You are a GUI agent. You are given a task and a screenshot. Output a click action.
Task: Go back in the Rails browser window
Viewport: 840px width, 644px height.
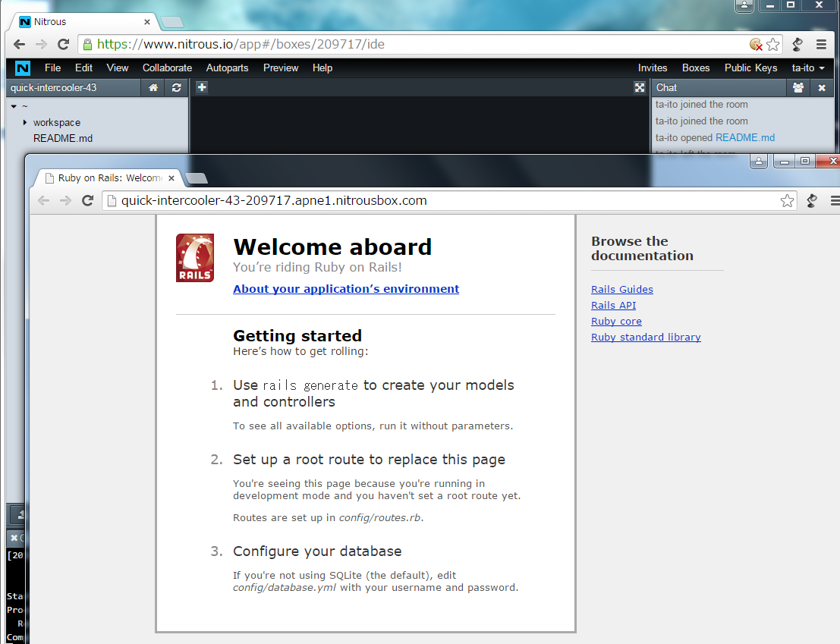point(44,201)
